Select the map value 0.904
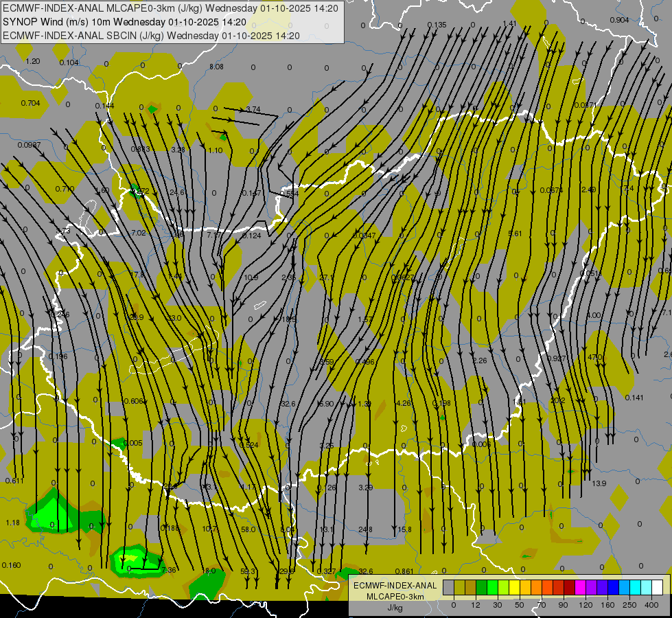This screenshot has height=618, width=672. point(619,20)
